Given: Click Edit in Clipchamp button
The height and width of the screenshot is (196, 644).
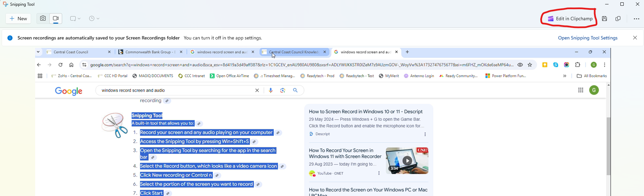Looking at the screenshot, I should click(x=570, y=19).
